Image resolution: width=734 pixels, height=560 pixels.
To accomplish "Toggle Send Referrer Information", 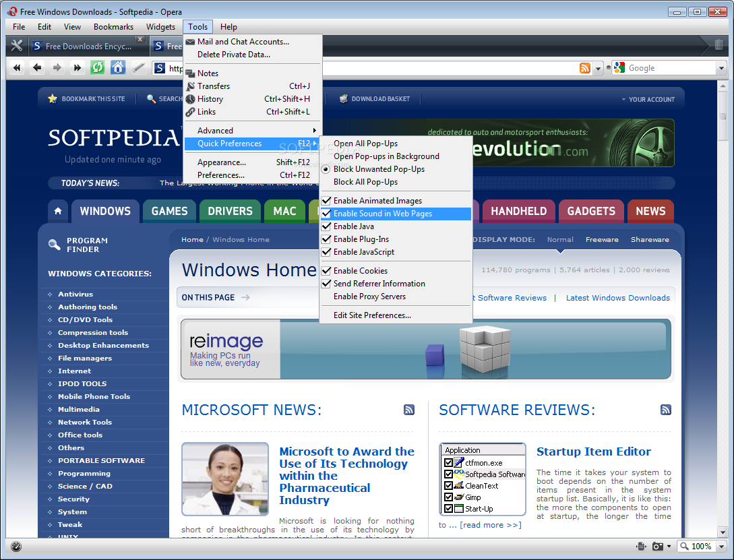I will coord(396,284).
